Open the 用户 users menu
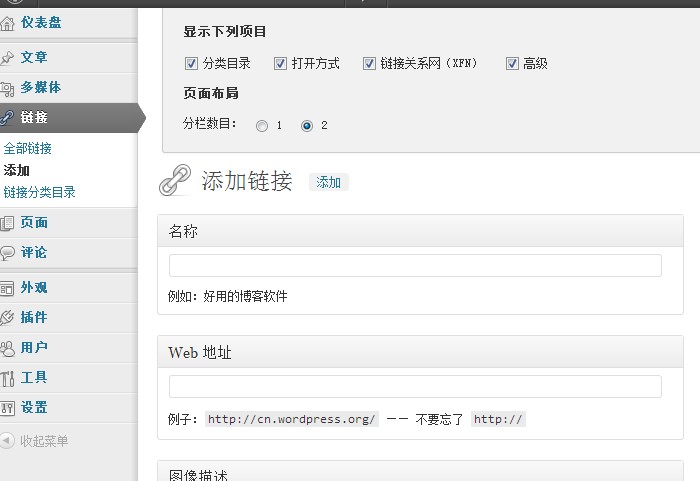 coord(34,348)
